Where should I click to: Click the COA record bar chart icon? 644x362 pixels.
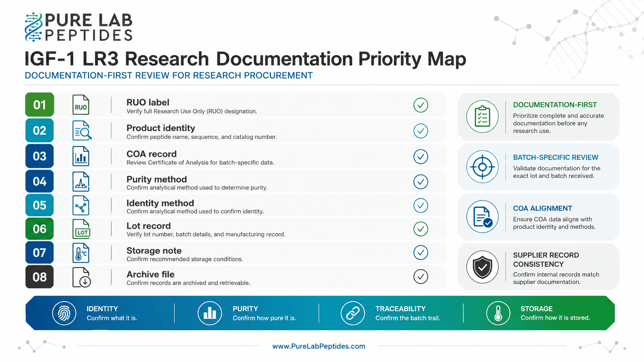(81, 156)
